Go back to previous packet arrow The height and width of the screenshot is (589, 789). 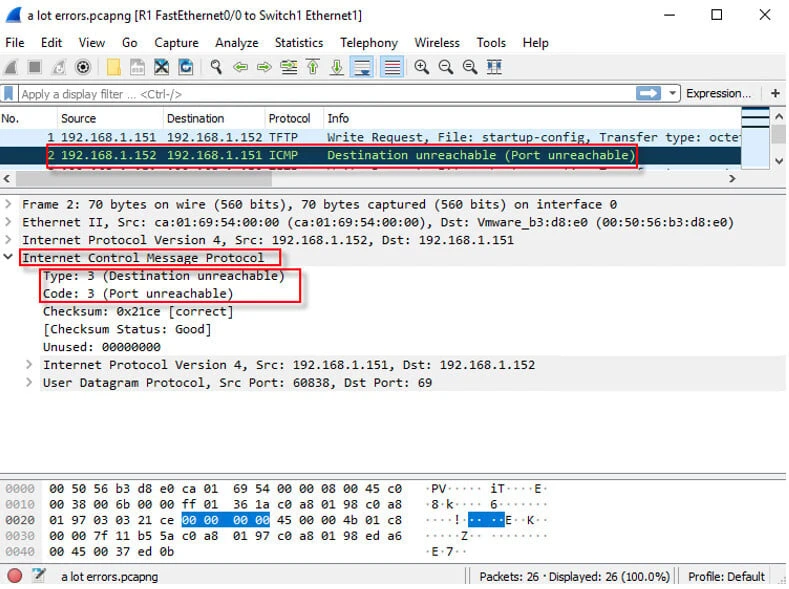point(240,67)
